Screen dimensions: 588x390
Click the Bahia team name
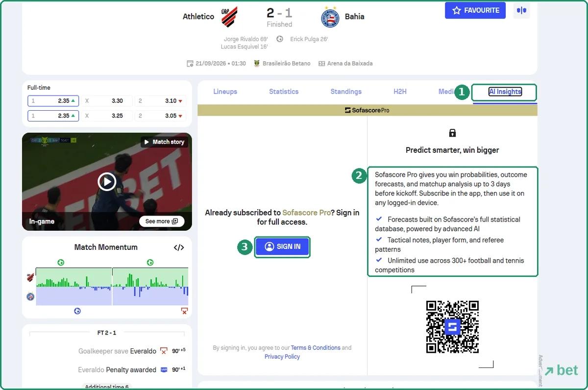355,17
